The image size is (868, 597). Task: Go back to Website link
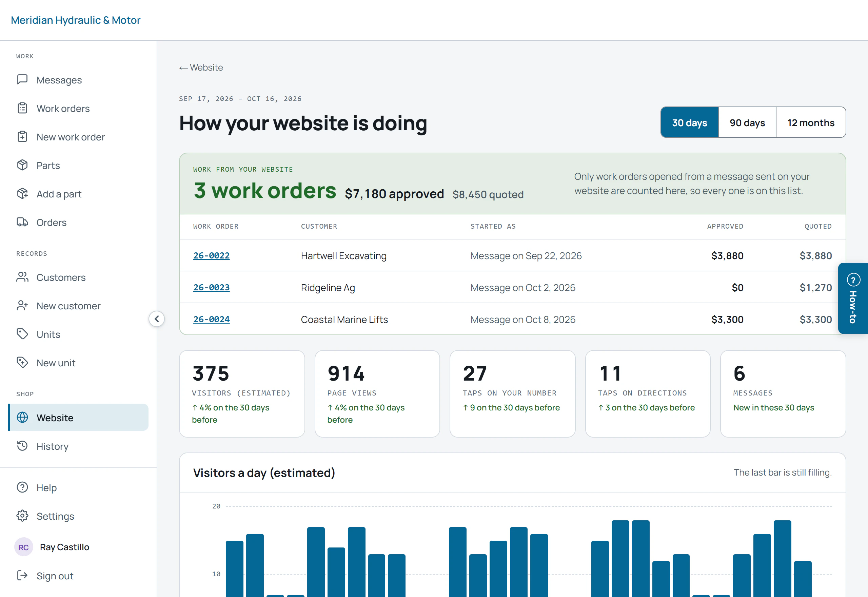pos(201,67)
